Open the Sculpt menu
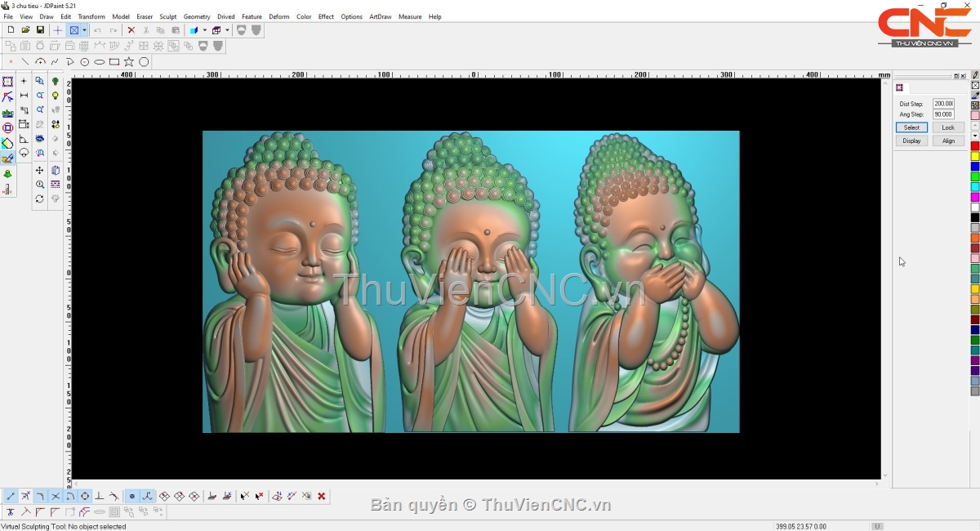The width and height of the screenshot is (980, 531). point(168,16)
